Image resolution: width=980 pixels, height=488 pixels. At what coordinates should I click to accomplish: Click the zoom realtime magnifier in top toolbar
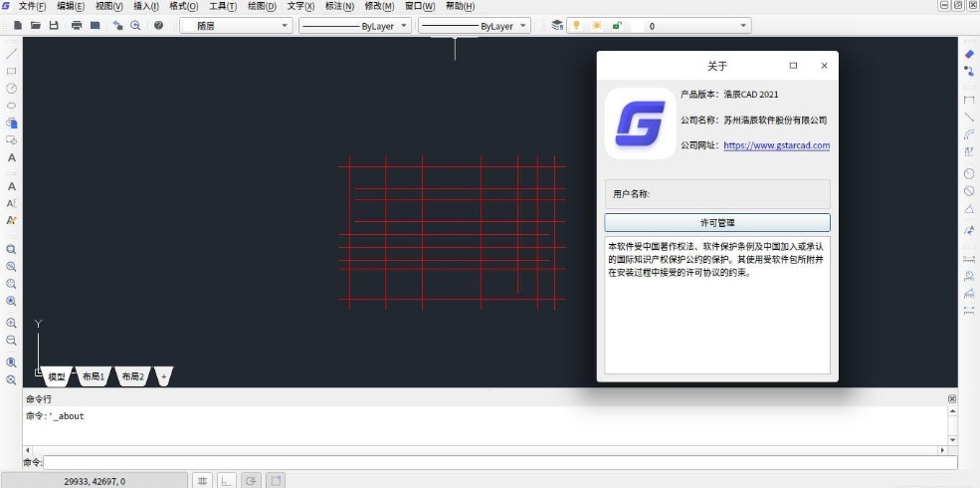click(x=135, y=26)
